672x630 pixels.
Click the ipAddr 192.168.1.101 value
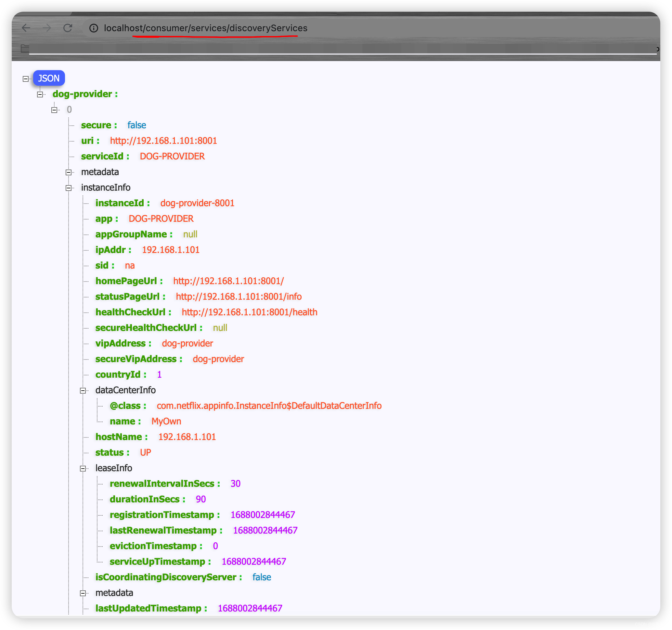tap(171, 250)
